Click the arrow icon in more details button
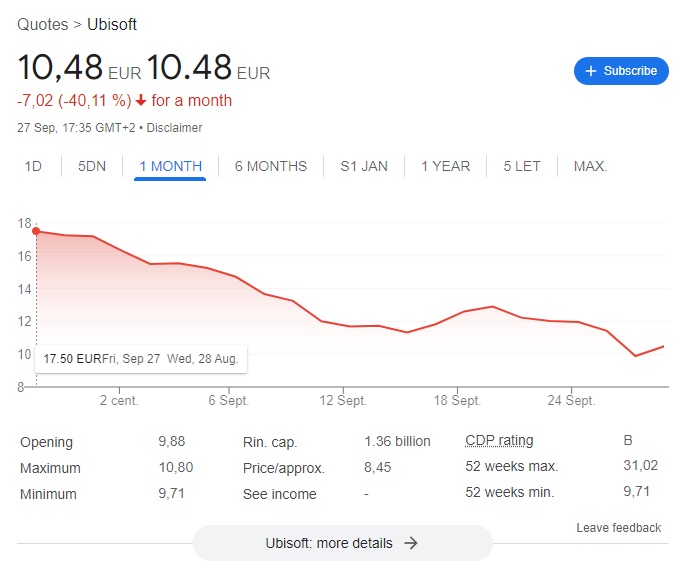This screenshot has width=700, height=564. click(x=411, y=543)
